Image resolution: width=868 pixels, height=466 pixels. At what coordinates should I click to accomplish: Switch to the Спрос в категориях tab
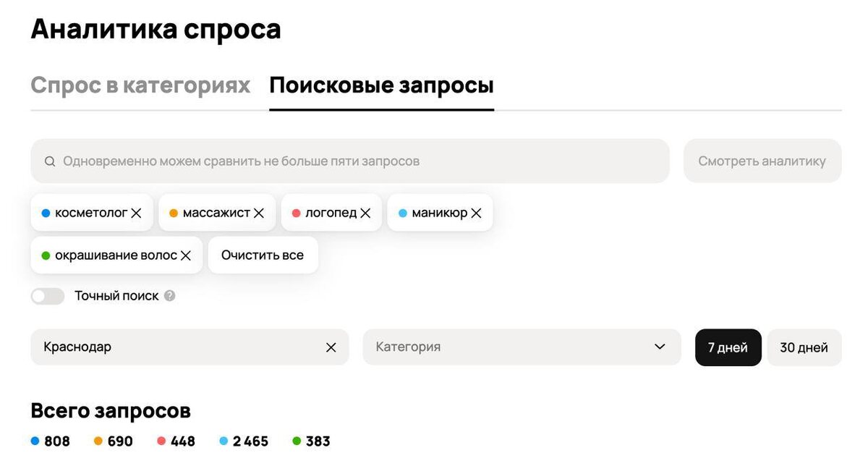[140, 85]
